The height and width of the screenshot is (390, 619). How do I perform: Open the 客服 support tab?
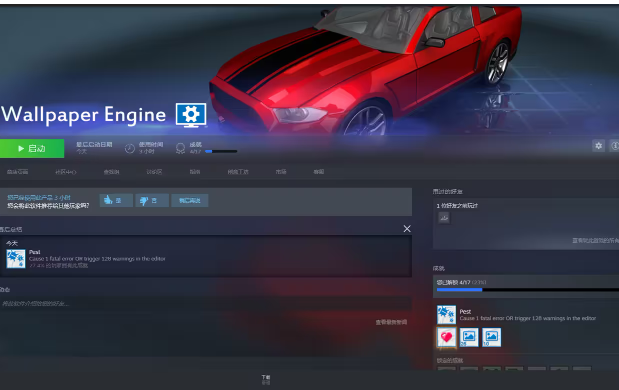[x=319, y=172]
